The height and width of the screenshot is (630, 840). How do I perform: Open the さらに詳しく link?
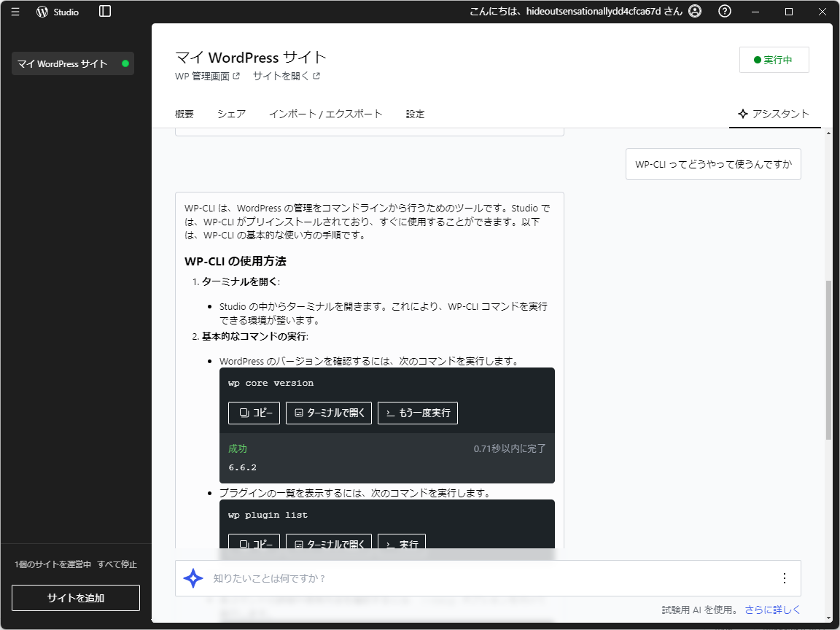click(773, 609)
